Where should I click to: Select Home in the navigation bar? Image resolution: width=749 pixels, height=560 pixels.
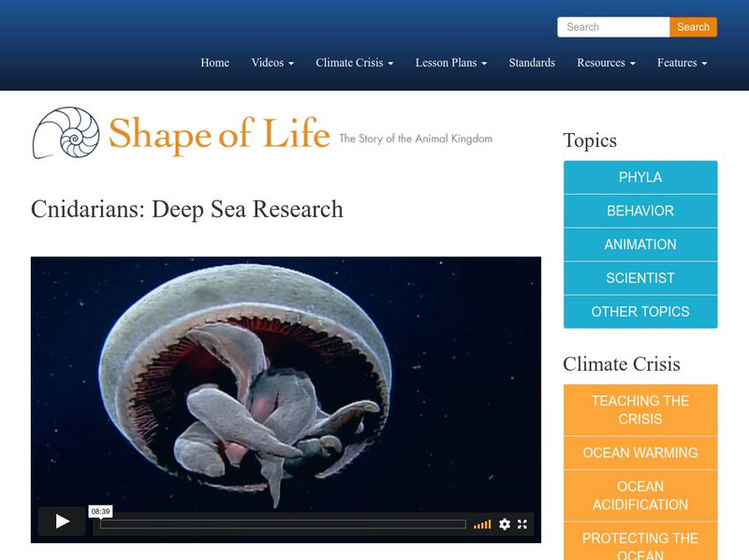214,63
